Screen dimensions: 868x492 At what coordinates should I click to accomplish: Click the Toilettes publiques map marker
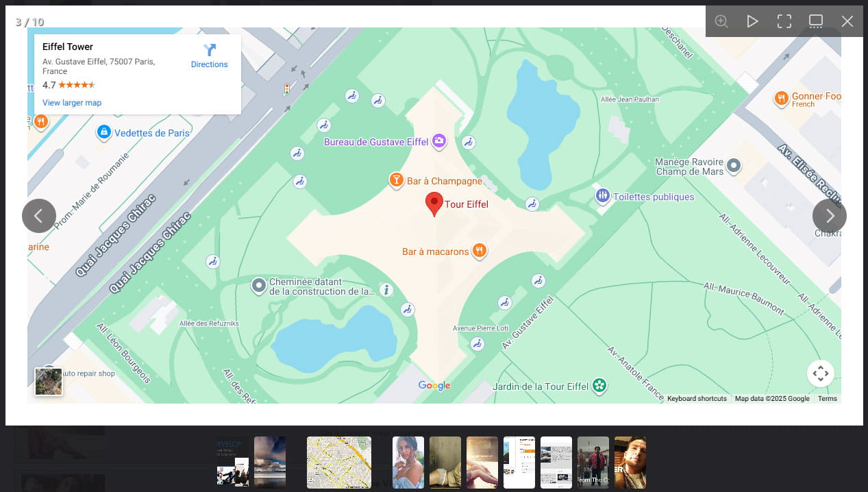click(x=602, y=196)
